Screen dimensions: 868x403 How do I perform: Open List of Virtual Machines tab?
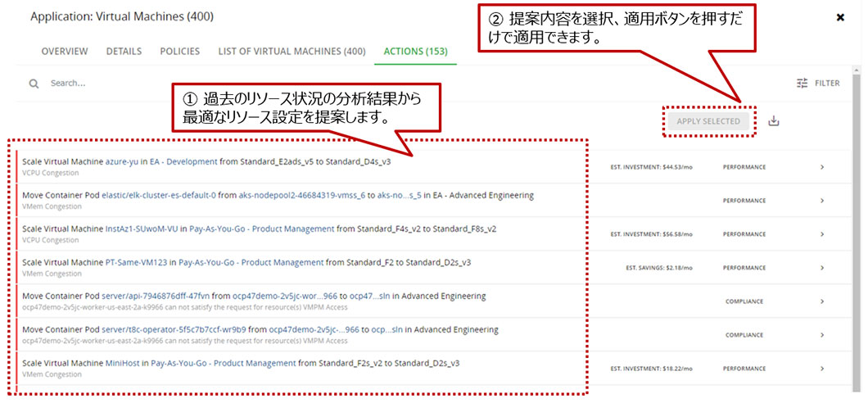[x=292, y=52]
